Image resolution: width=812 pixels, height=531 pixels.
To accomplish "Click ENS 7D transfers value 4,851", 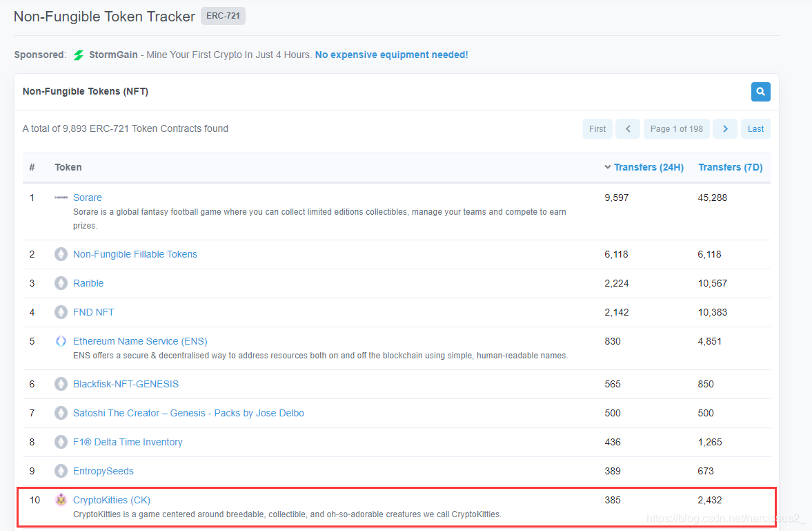I will (709, 341).
